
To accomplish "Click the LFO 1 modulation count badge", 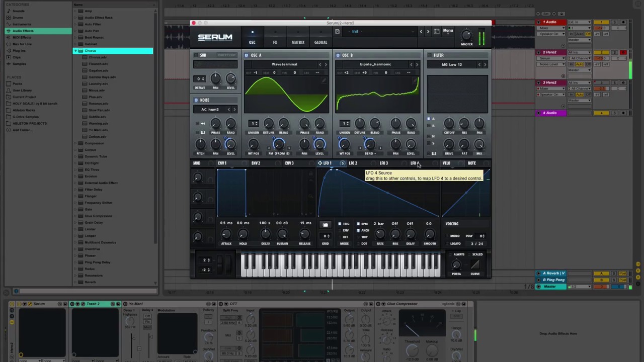I will coord(342,163).
